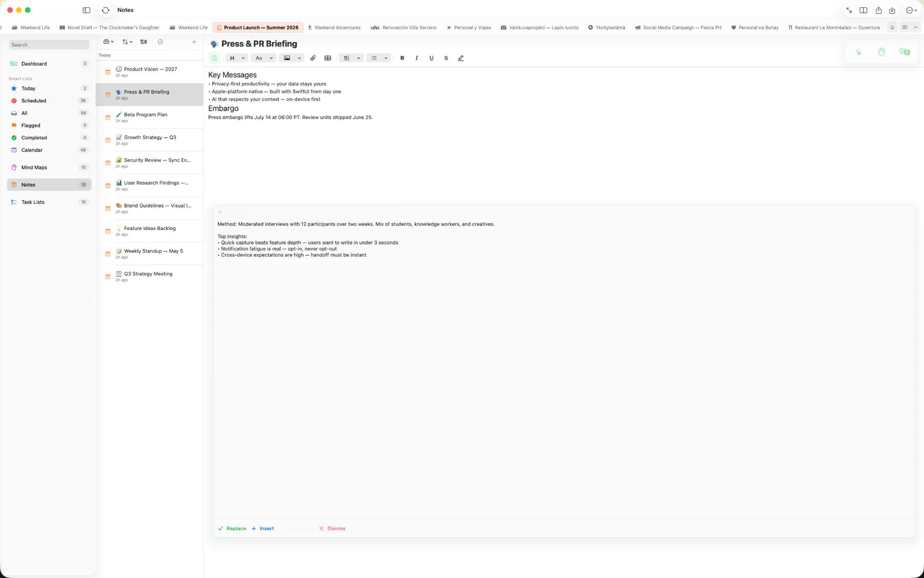
Task: Click the checkmark circle filter icon
Action: point(160,42)
